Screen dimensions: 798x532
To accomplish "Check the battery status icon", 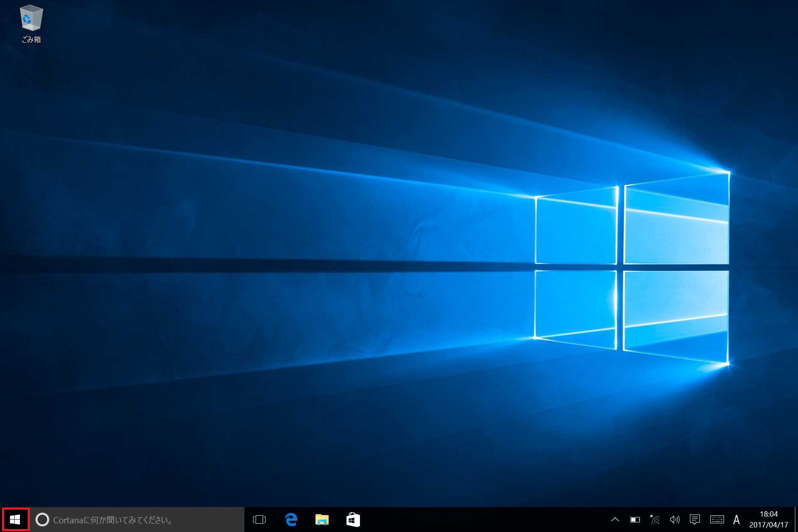I will pyautogui.click(x=635, y=520).
